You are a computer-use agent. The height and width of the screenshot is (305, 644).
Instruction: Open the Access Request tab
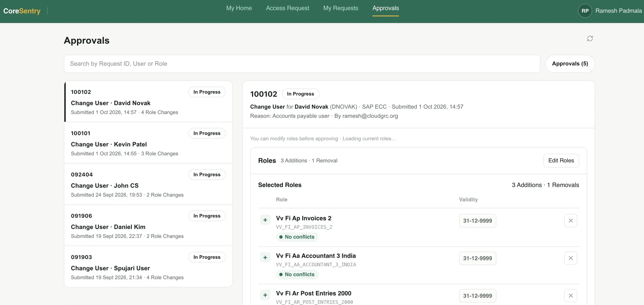pos(288,8)
